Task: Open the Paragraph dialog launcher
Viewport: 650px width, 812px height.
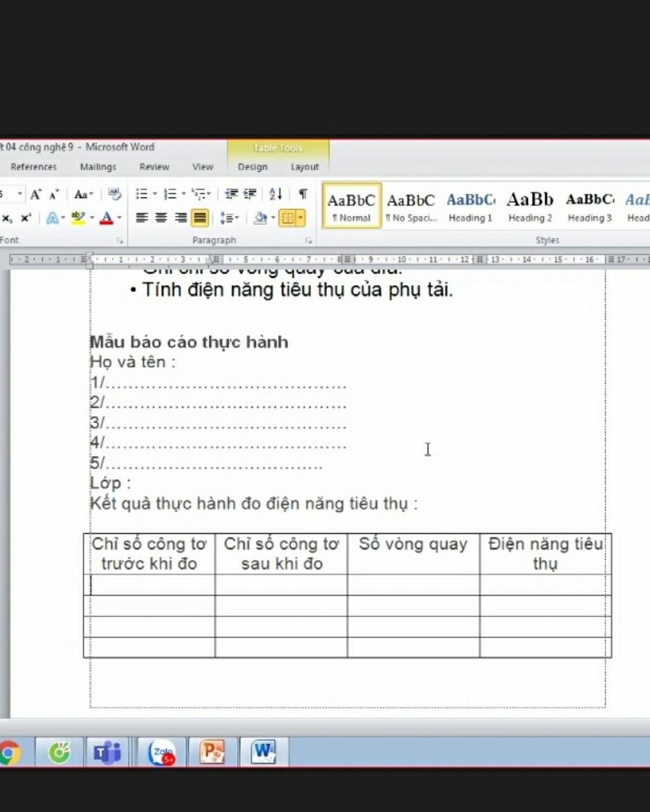Action: 308,241
